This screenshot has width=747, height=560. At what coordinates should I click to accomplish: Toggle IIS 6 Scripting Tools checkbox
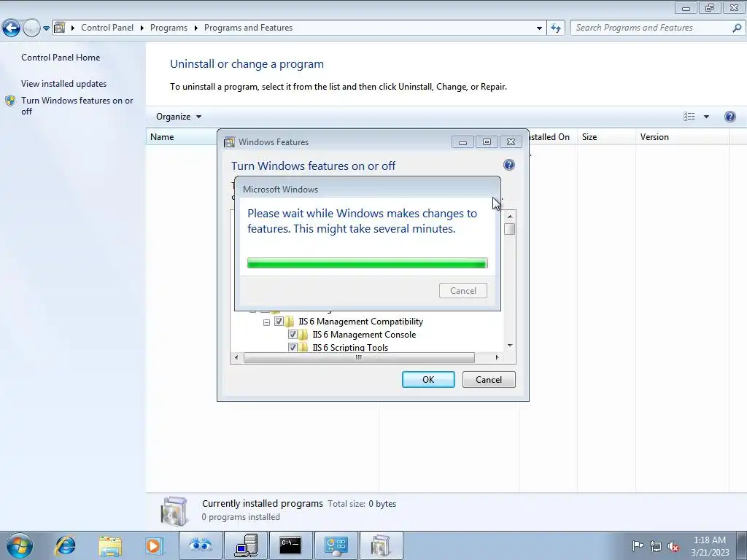[293, 347]
